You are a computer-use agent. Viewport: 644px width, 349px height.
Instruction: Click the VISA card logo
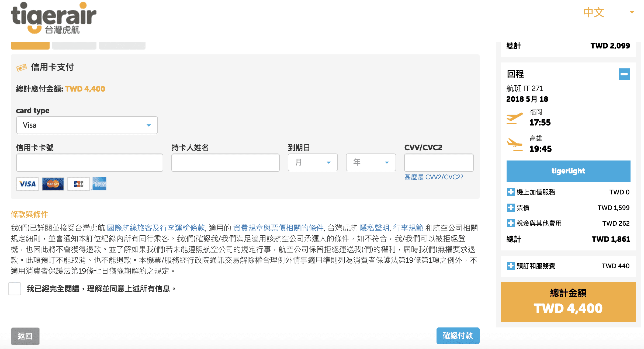(27, 184)
